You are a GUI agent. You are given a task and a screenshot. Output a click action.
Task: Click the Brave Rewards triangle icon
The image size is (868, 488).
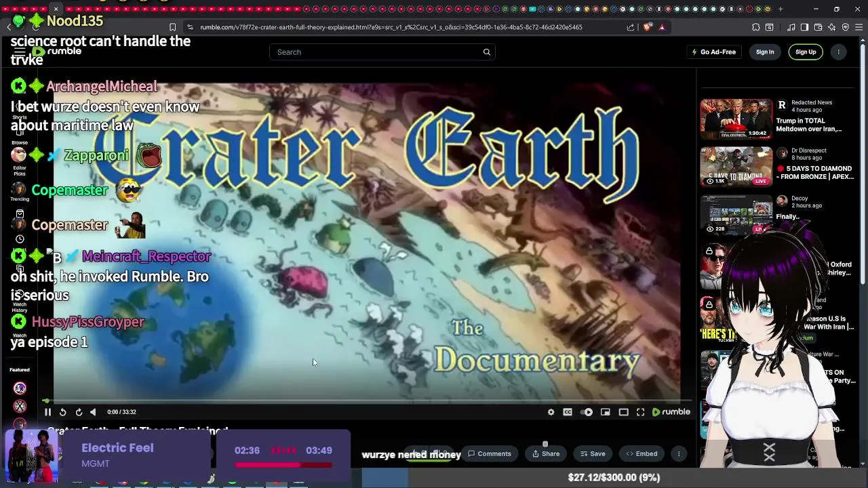click(x=662, y=27)
